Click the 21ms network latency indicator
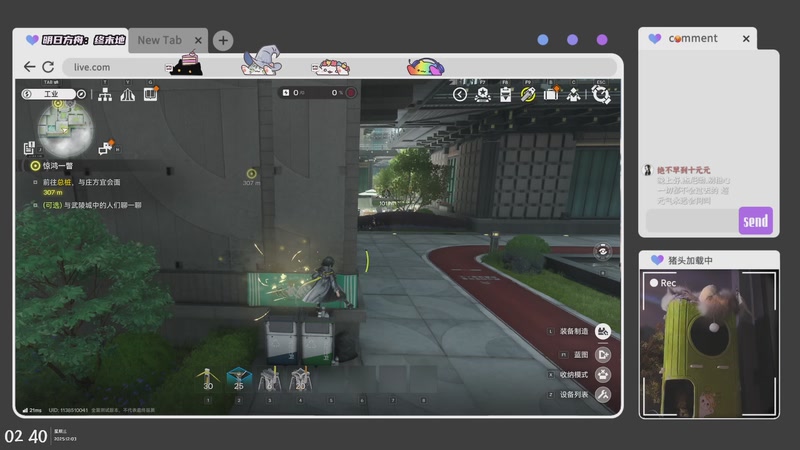This screenshot has height=450, width=800. (32, 410)
